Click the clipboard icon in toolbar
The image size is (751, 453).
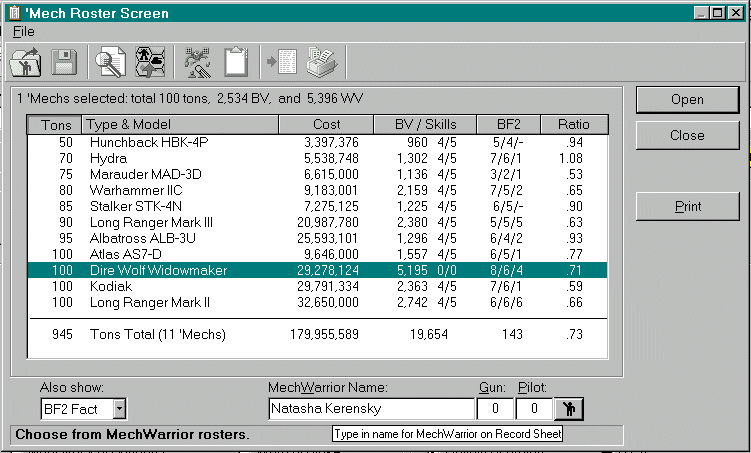(236, 62)
